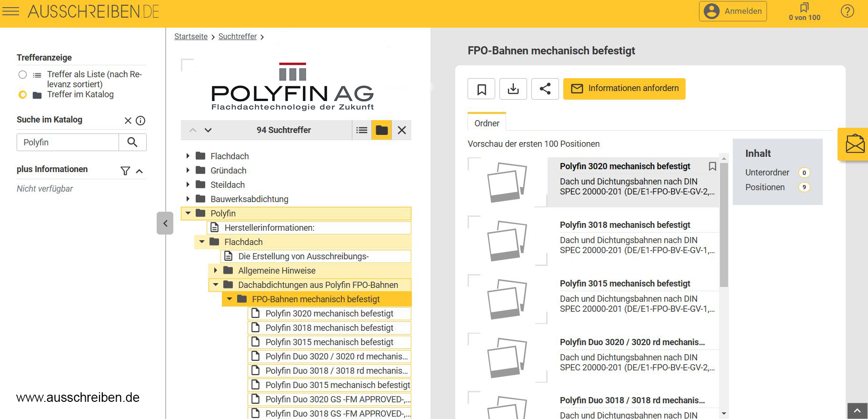Collapse Dachabdichtungen aus Polyfin FPO-Bahnen folder
Viewport: 868px width, 419px height.
pyautogui.click(x=216, y=285)
